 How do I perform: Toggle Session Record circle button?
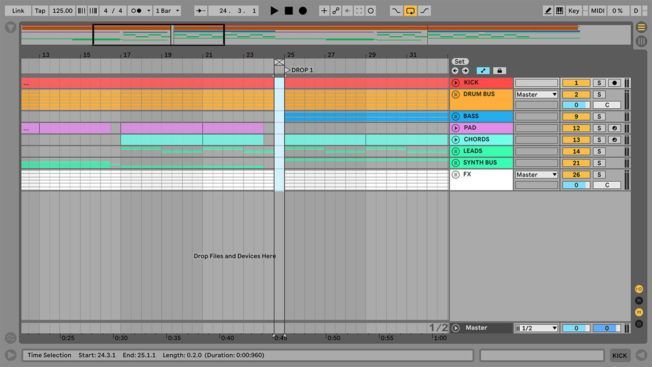coord(370,11)
